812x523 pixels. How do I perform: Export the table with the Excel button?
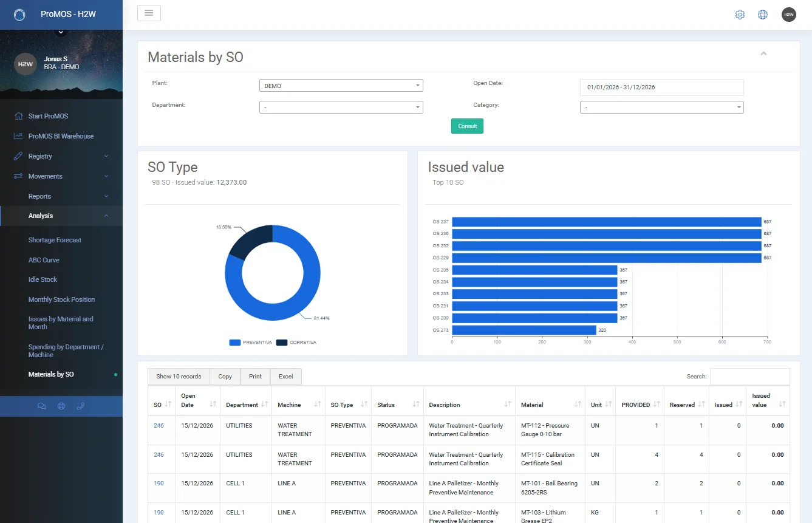coord(286,377)
